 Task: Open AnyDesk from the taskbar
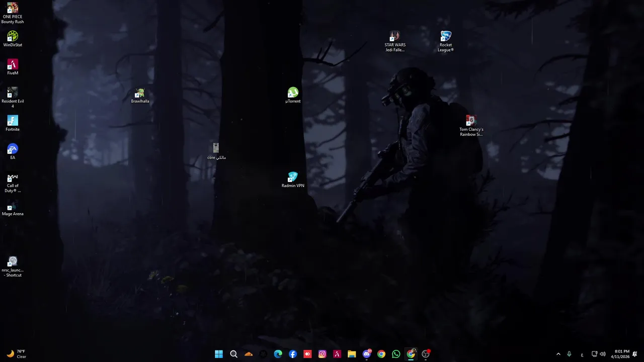(307, 354)
